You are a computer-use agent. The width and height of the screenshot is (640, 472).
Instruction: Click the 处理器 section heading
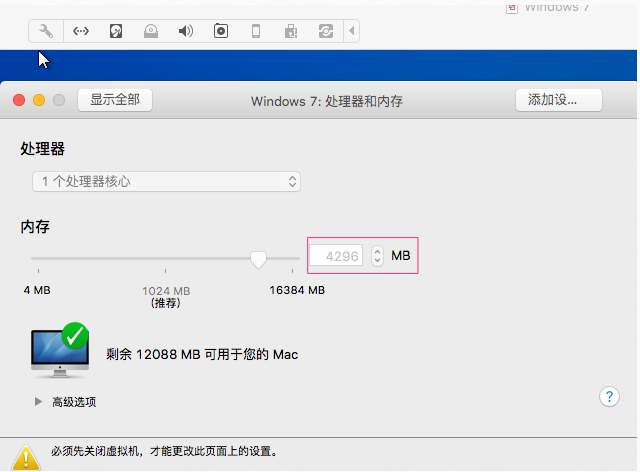[42, 149]
